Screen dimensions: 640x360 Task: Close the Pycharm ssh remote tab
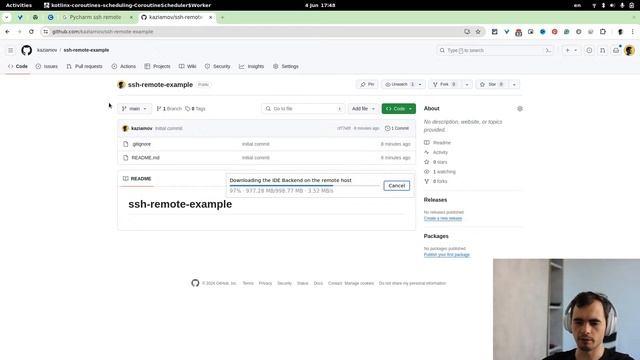point(131,17)
